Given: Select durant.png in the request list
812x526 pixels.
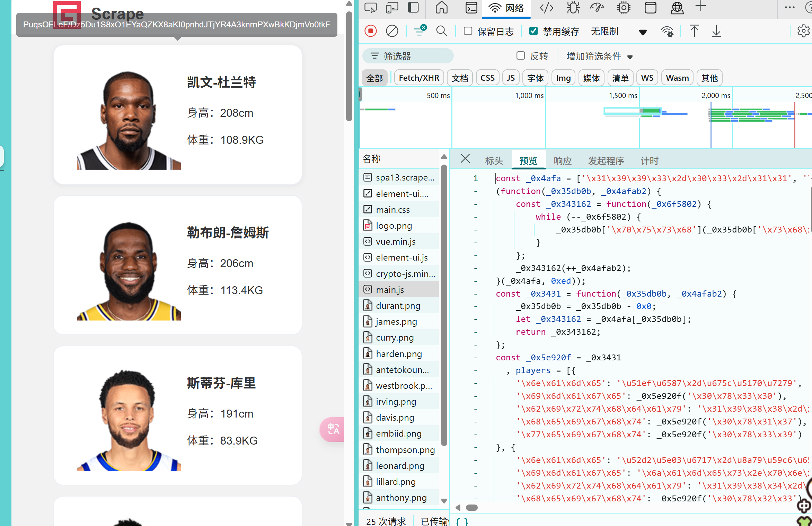Looking at the screenshot, I should point(398,305).
